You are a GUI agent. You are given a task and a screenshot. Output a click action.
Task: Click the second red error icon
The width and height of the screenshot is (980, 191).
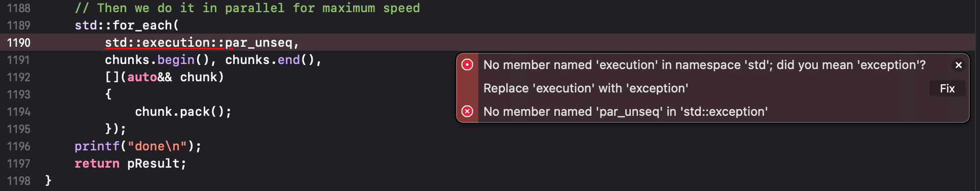467,111
